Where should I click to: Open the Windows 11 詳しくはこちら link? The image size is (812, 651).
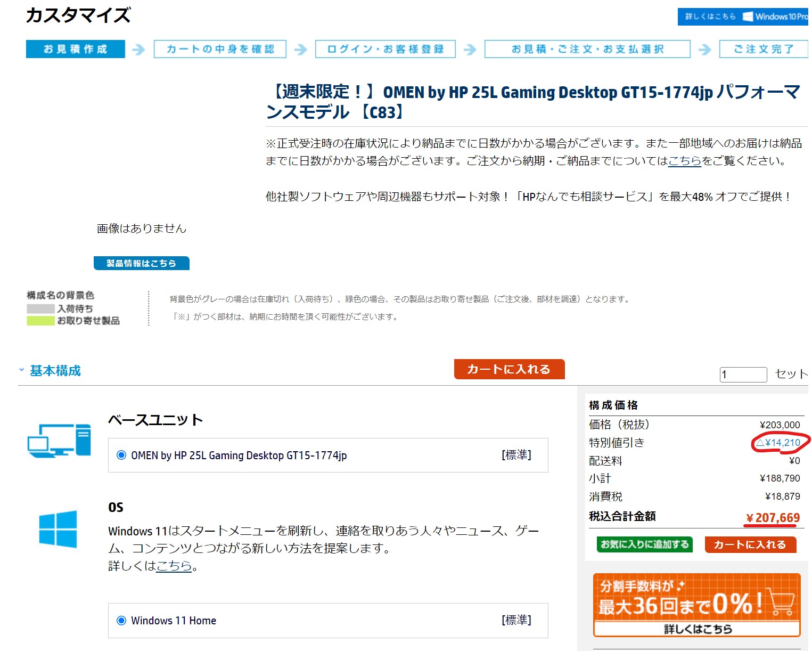click(x=174, y=566)
